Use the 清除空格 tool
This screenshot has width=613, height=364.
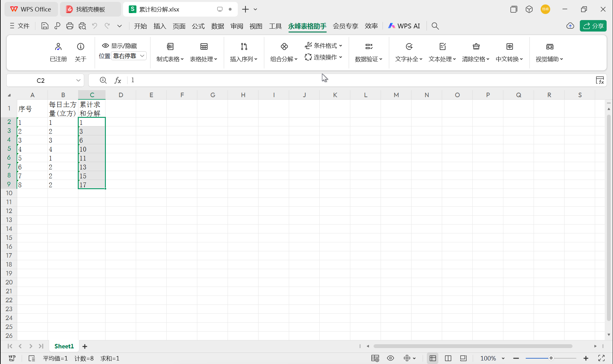pos(476,52)
